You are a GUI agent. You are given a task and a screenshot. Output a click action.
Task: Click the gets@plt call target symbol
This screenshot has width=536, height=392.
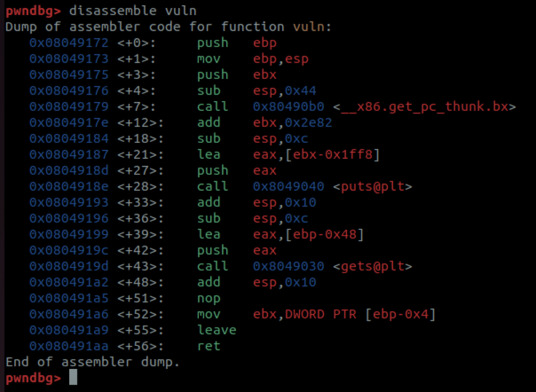(x=373, y=266)
